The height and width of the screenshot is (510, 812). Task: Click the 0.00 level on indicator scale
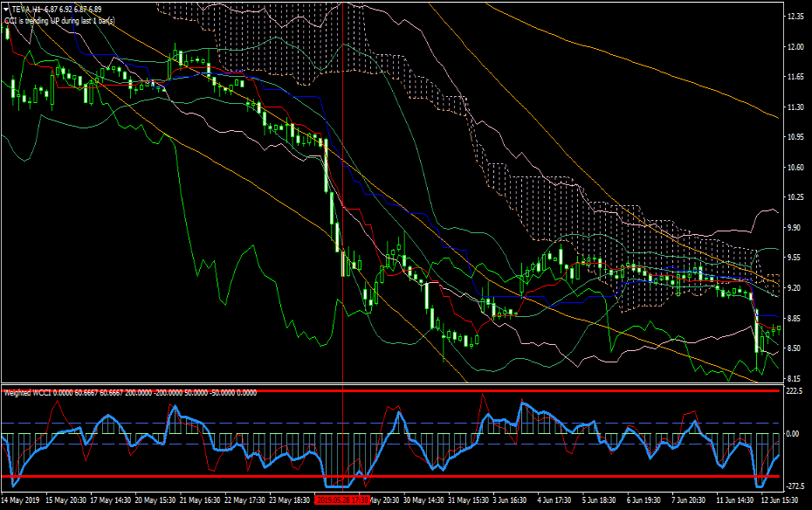tap(794, 434)
